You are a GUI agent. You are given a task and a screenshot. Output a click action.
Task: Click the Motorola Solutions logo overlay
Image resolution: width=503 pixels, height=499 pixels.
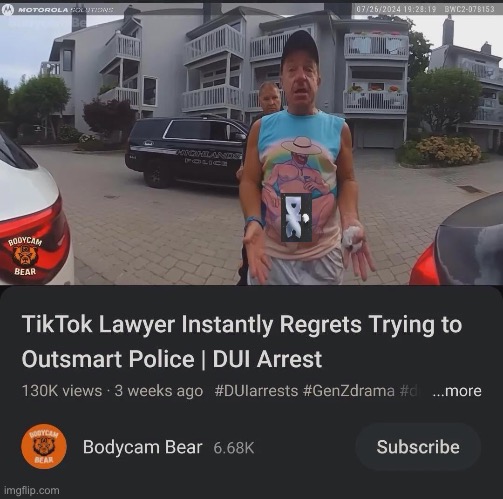coord(57,10)
